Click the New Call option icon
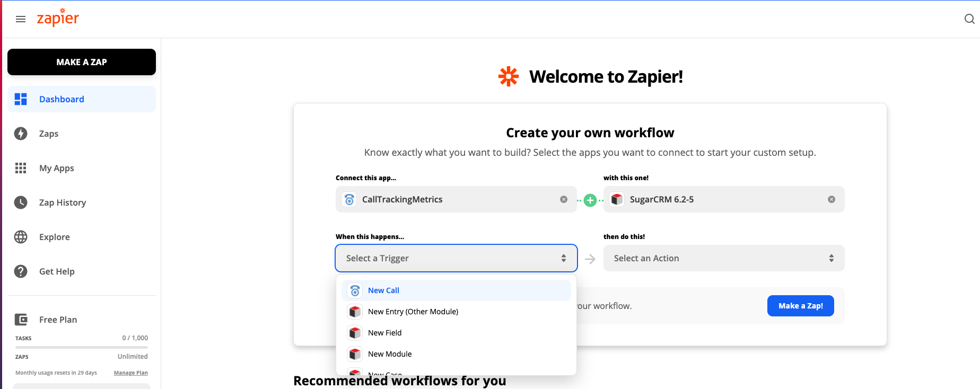The width and height of the screenshot is (980, 389). [x=355, y=290]
